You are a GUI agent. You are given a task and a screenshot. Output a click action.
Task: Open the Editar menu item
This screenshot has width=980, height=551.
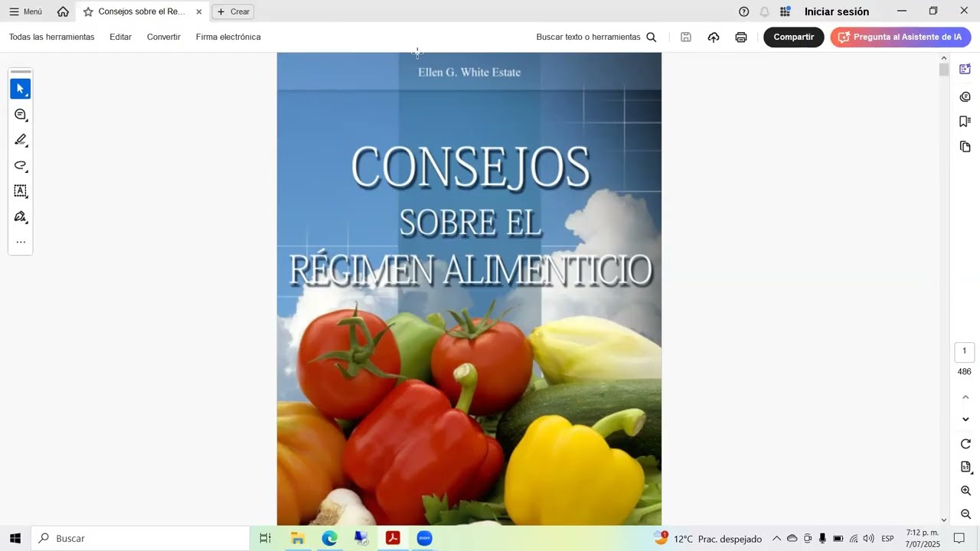pyautogui.click(x=120, y=37)
